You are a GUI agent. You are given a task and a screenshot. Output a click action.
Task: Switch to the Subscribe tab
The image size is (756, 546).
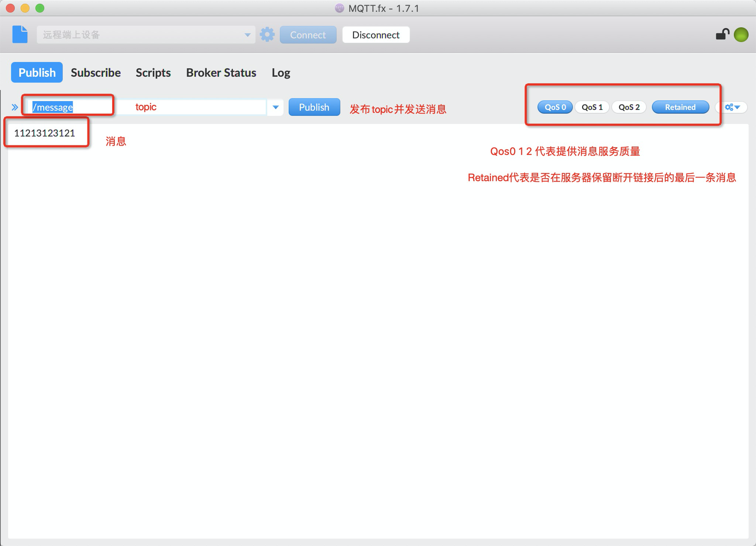pyautogui.click(x=96, y=73)
